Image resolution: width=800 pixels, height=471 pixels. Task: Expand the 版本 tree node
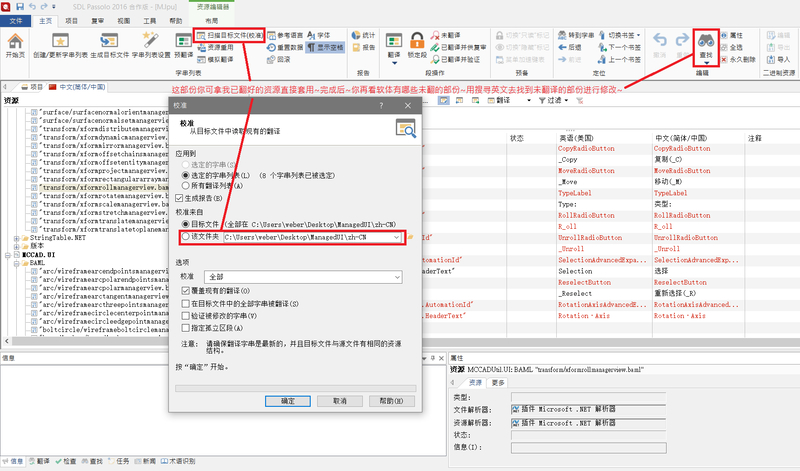[16, 246]
